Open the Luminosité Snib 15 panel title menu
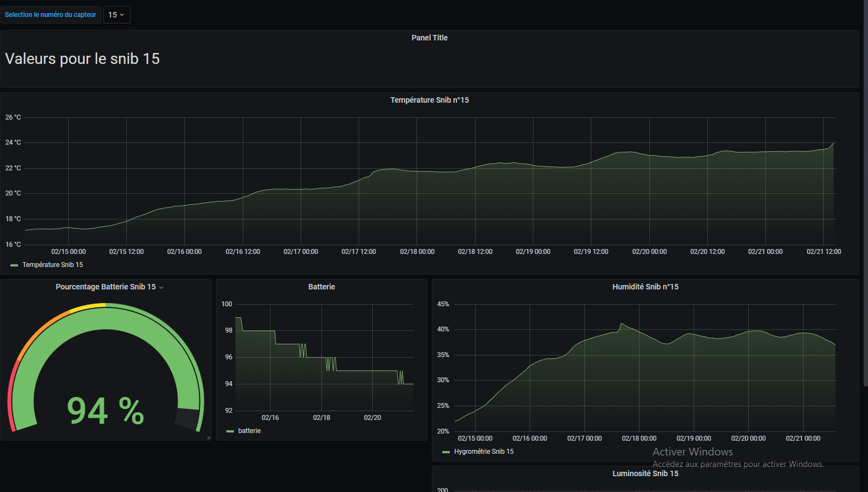 pos(645,473)
